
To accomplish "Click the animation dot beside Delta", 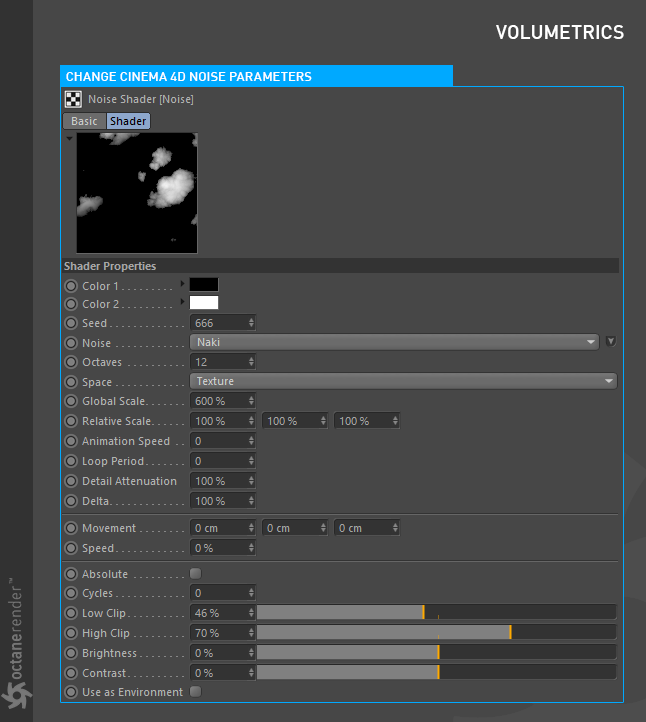I will pyautogui.click(x=71, y=501).
